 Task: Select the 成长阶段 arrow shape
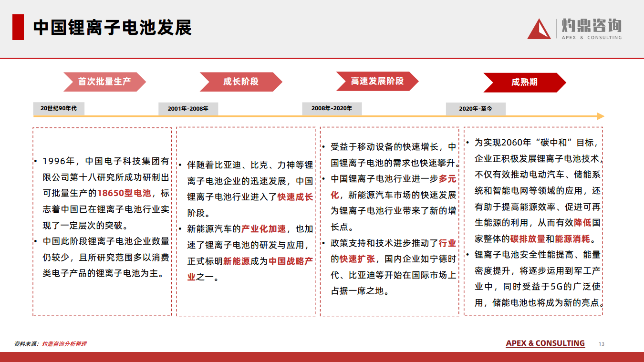click(241, 82)
